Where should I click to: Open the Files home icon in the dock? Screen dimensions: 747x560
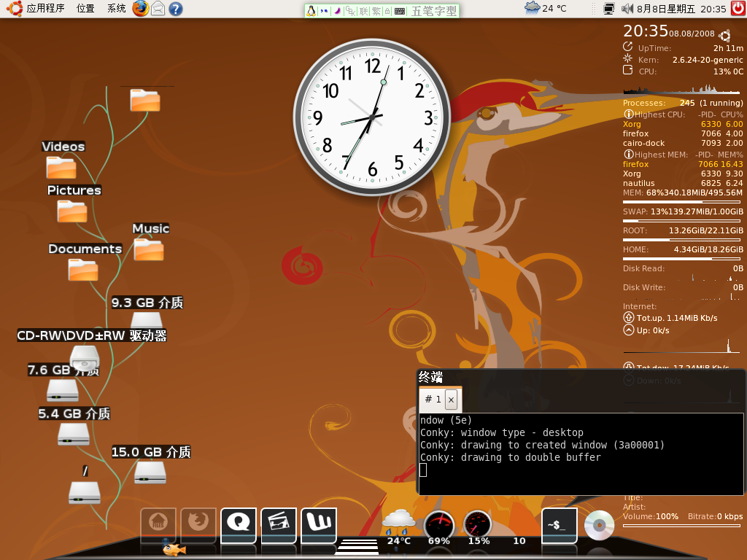point(158,524)
